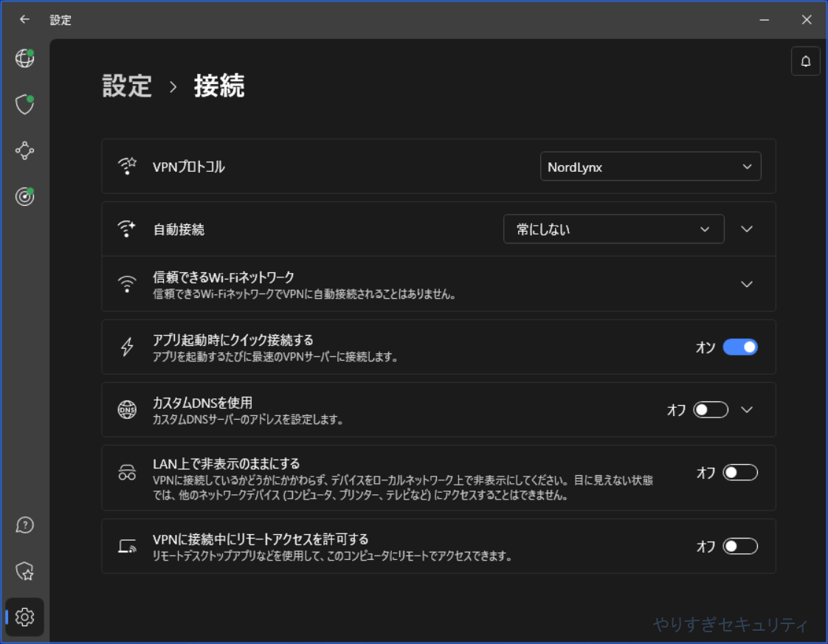Open the Meshnet nodes sidebar icon
828x644 pixels.
25,151
